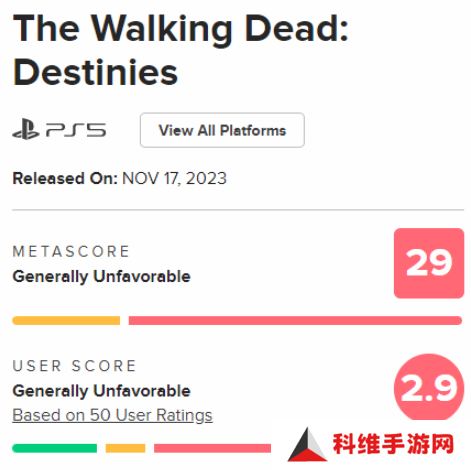Click The Walking Dead: Destinies title
The width and height of the screenshot is (471, 470).
(180, 50)
